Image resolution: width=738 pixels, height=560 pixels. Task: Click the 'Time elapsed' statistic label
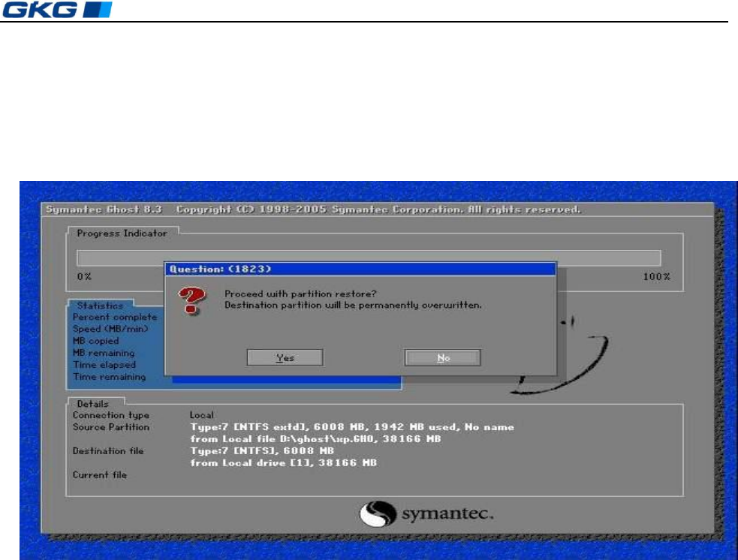104,365
